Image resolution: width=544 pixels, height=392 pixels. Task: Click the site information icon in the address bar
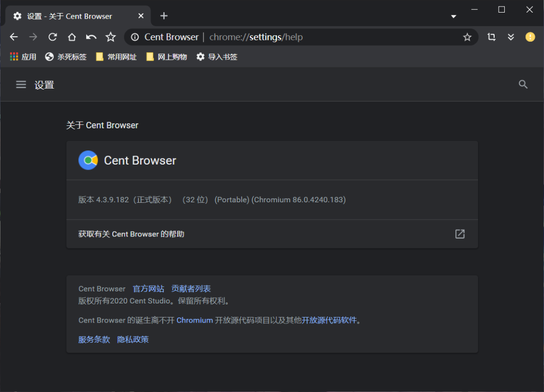[134, 37]
